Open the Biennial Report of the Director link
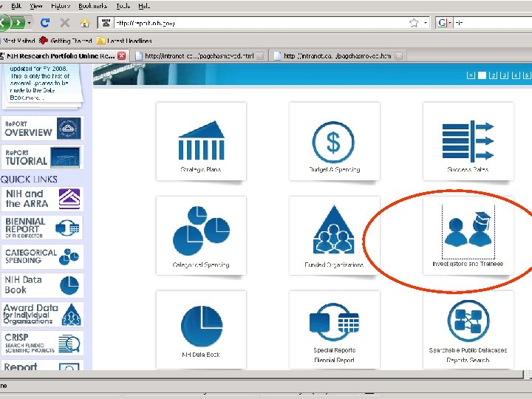Viewport: 532px width, 399px height. point(42,228)
